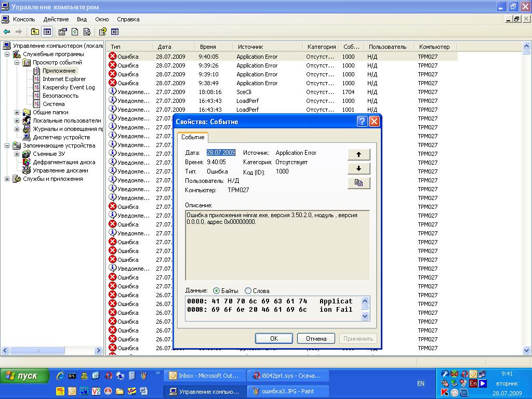This screenshot has width=532, height=399.
Task: Switch to ошибка3.JPG - Paint taskbar button
Action: tap(288, 391)
